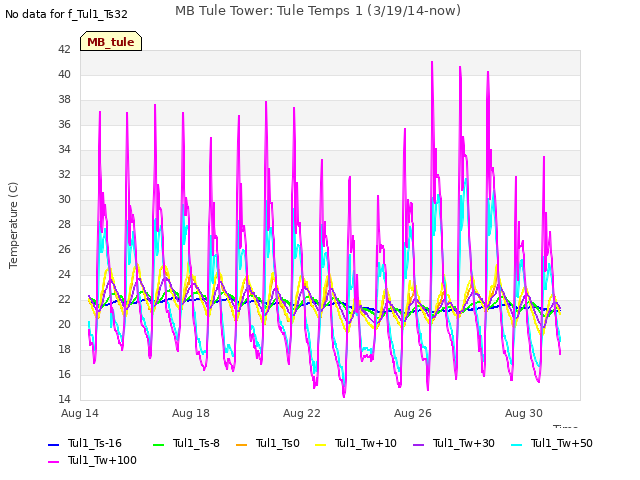
Task: Click the 16 y-axis tick label
Action: (64, 374)
